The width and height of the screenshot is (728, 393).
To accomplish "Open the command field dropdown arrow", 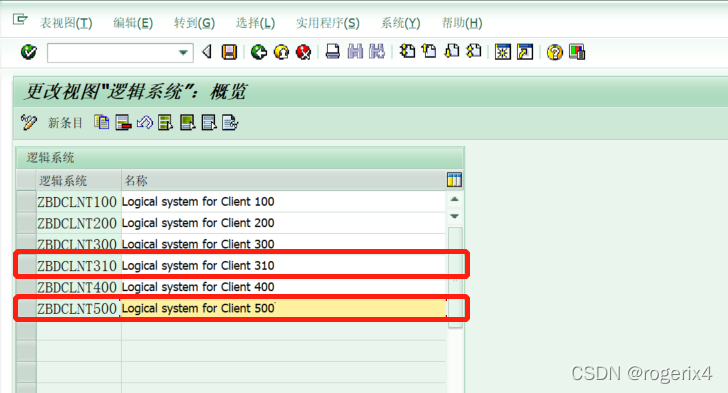I will 183,52.
